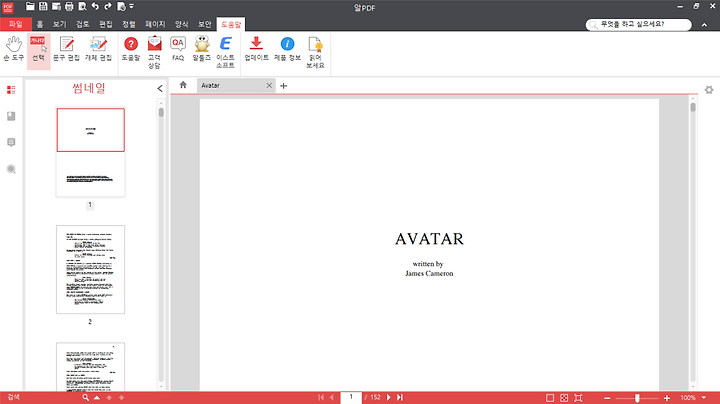Switch to the 홈 (Home) tab
This screenshot has width=720, height=404.
point(40,24)
